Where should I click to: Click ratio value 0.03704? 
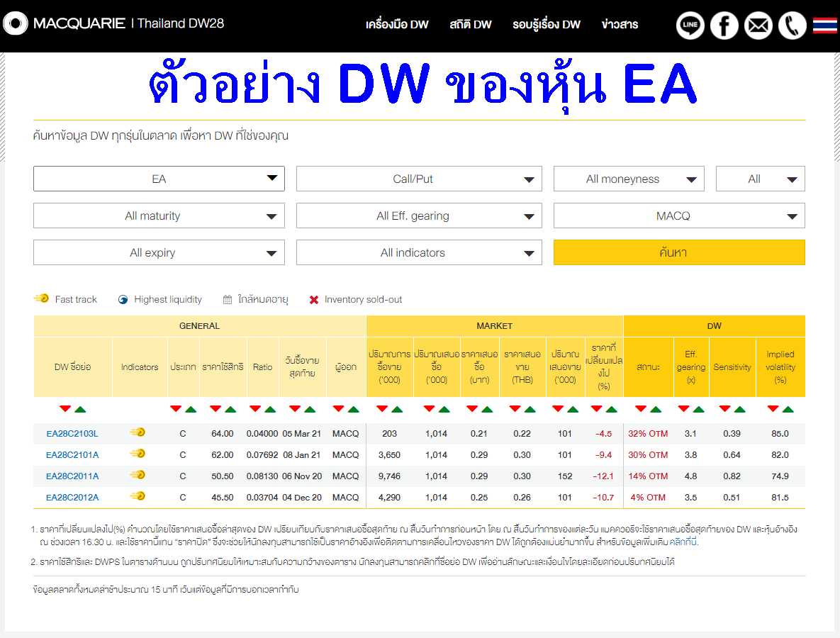262,497
